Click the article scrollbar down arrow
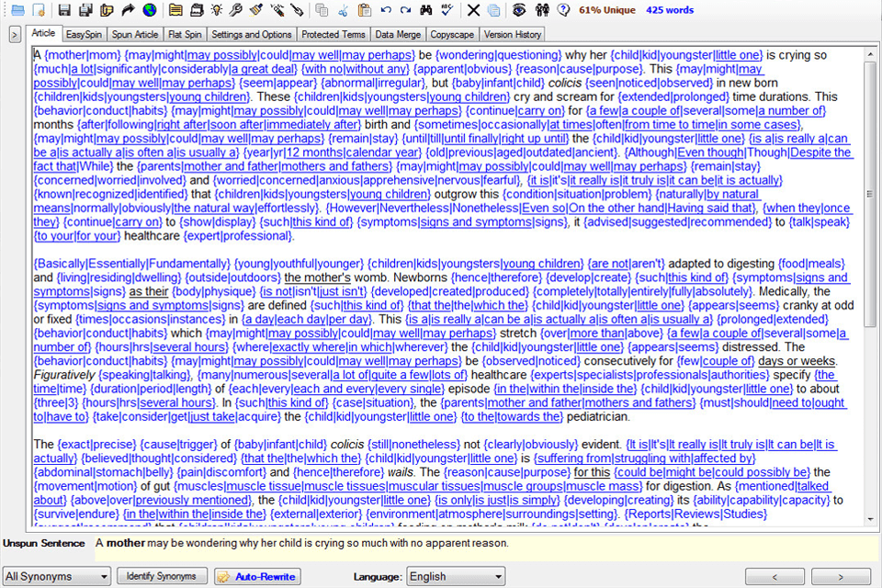 (x=870, y=519)
